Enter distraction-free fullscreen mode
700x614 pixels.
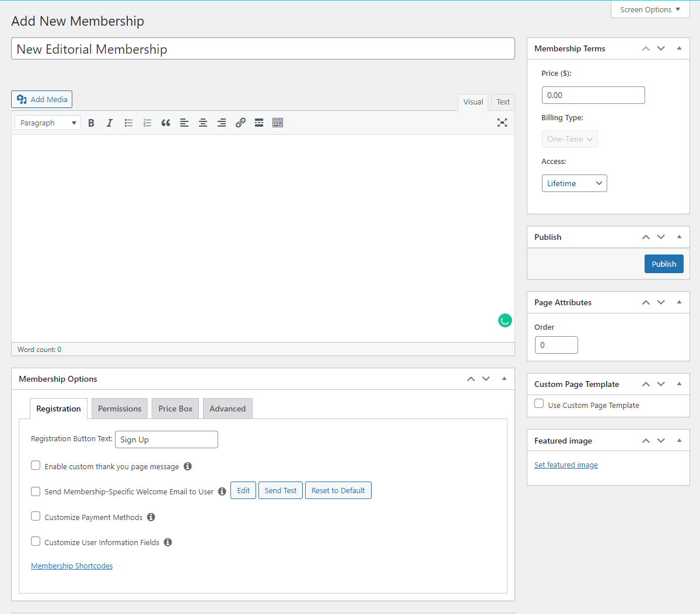(x=502, y=123)
